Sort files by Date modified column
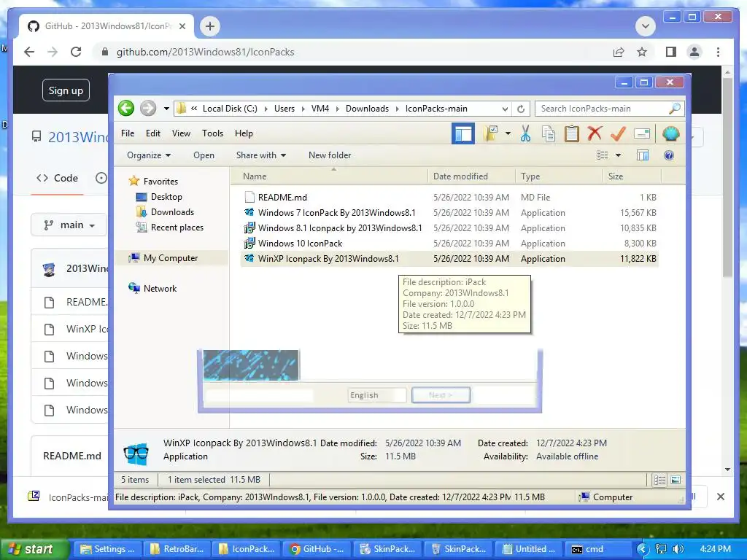Viewport: 747px width, 560px height. coord(472,176)
